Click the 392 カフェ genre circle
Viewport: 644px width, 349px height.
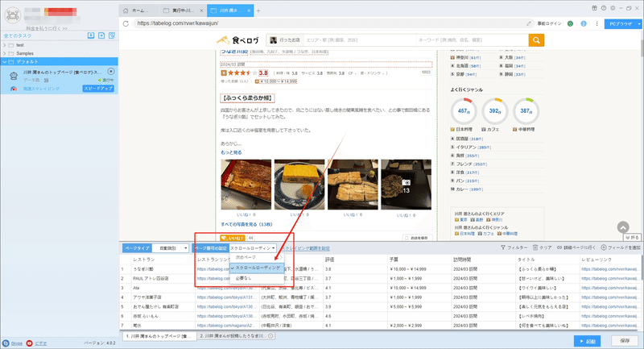tap(495, 111)
